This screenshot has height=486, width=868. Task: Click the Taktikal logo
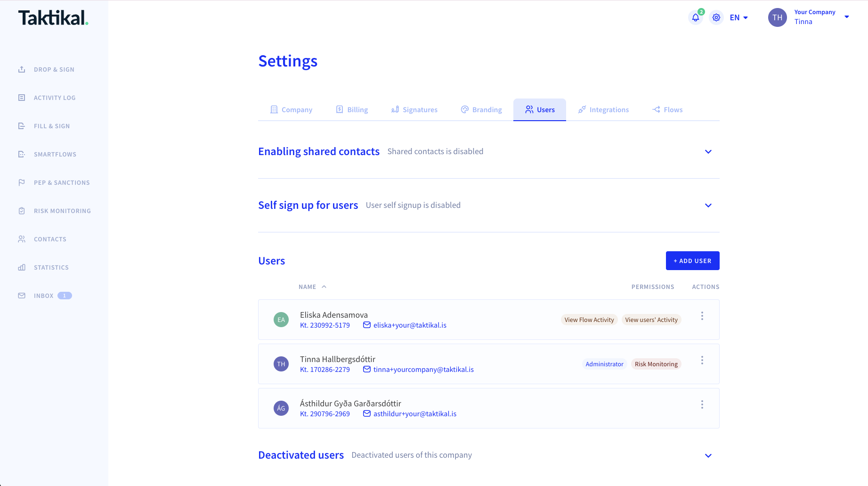click(53, 18)
